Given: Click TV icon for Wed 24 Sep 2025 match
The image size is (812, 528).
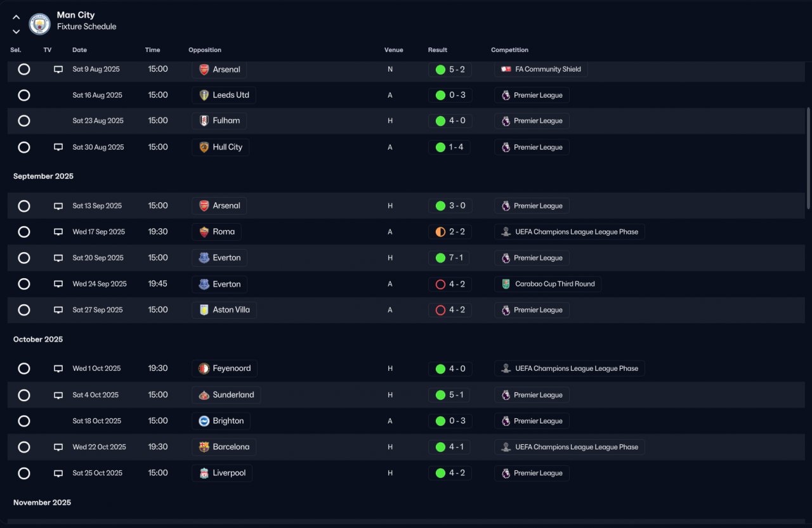Looking at the screenshot, I should 58,284.
